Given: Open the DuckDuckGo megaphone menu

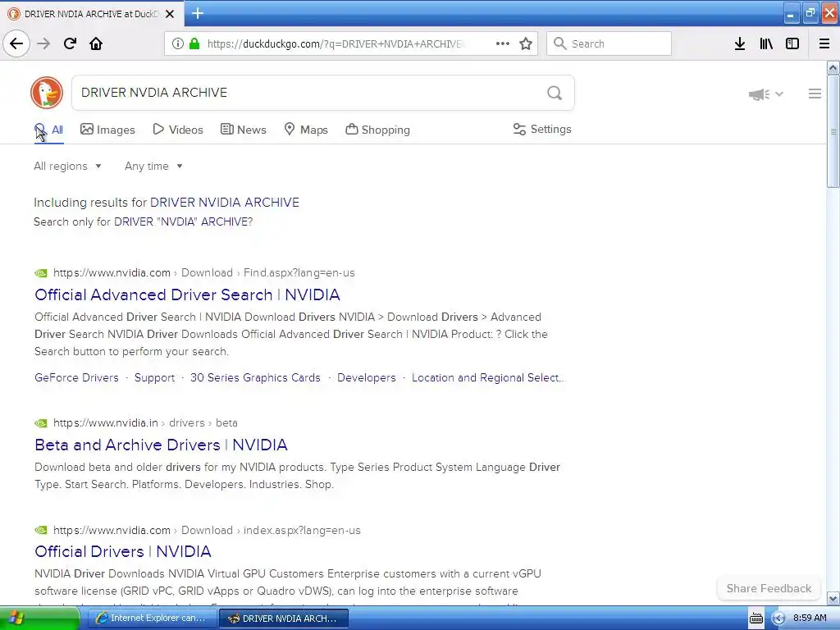Looking at the screenshot, I should [765, 94].
